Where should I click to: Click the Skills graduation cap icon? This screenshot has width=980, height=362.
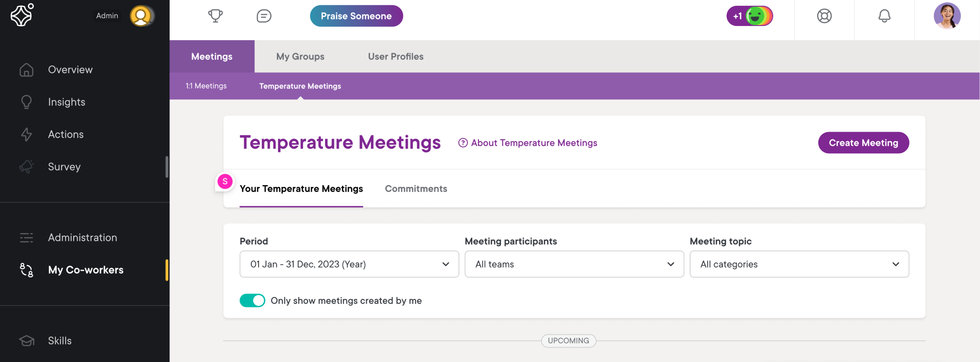[26, 341]
